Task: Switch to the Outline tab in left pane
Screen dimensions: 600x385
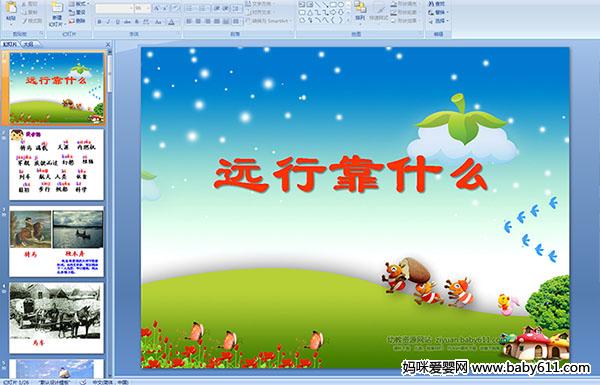Action: click(28, 44)
